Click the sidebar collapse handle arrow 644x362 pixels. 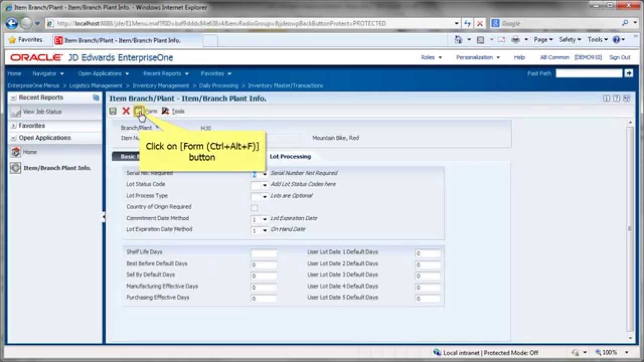104,217
